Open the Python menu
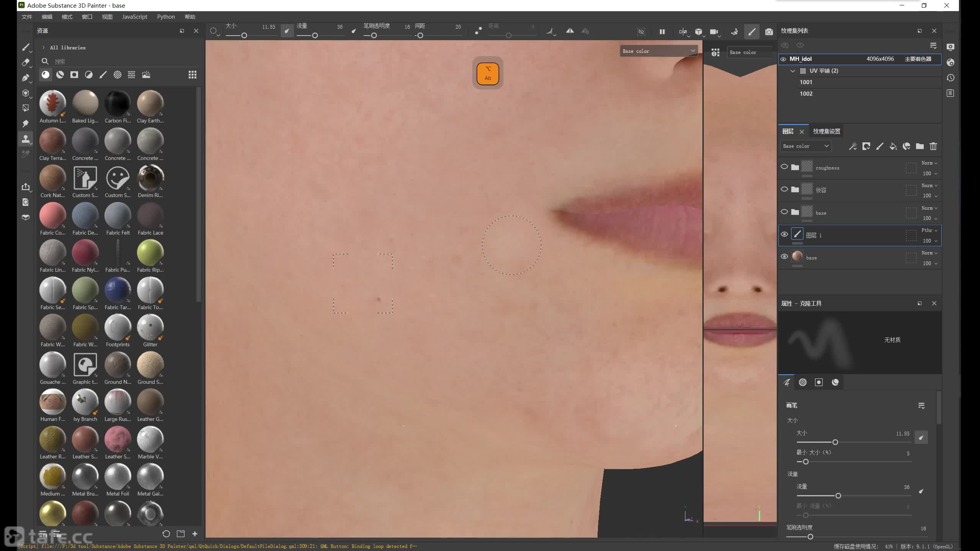This screenshot has width=980, height=551. (166, 17)
